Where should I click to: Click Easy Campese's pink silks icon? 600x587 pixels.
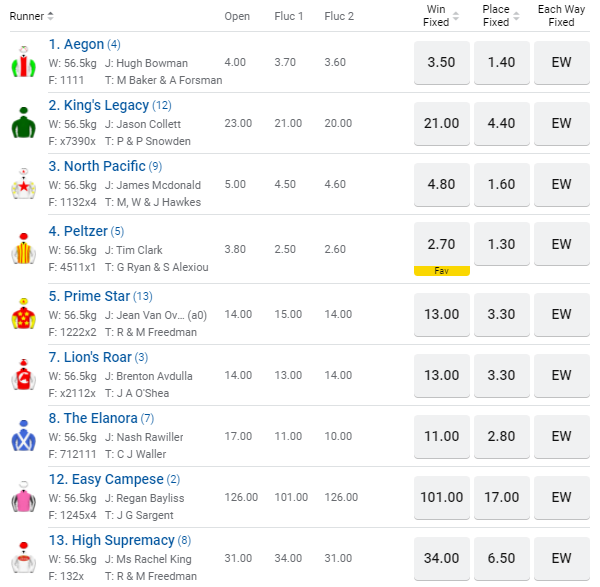point(22,497)
